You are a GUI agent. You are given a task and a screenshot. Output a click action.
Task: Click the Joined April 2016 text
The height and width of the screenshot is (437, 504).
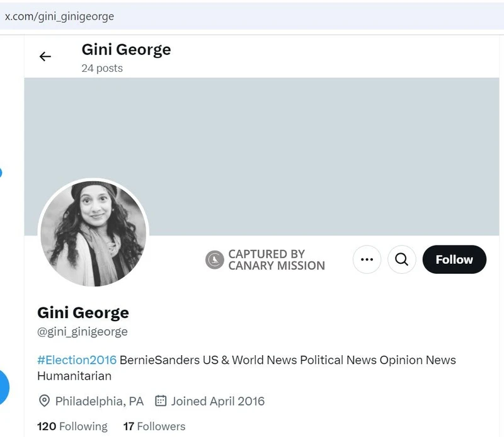[x=218, y=401]
